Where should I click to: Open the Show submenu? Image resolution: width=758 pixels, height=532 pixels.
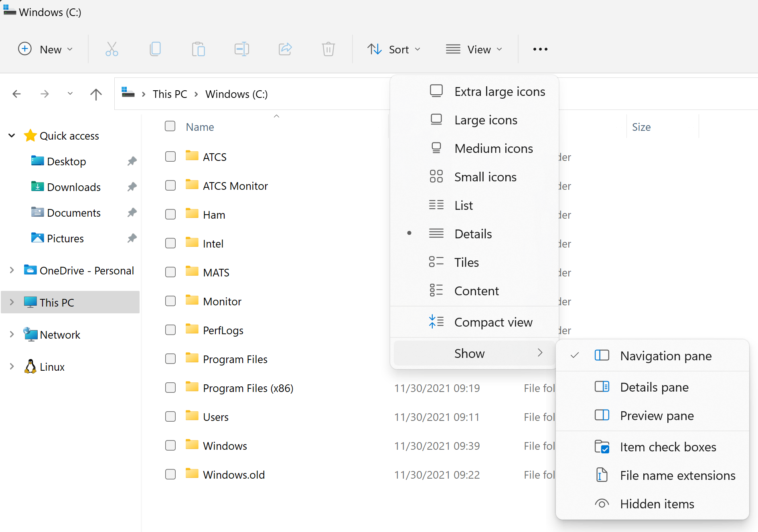[474, 353]
